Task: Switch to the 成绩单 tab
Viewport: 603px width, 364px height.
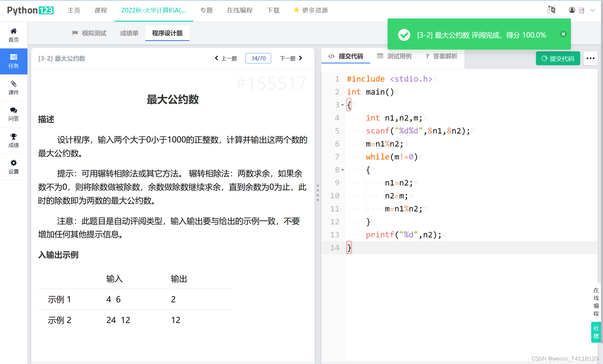Action: tap(129, 33)
